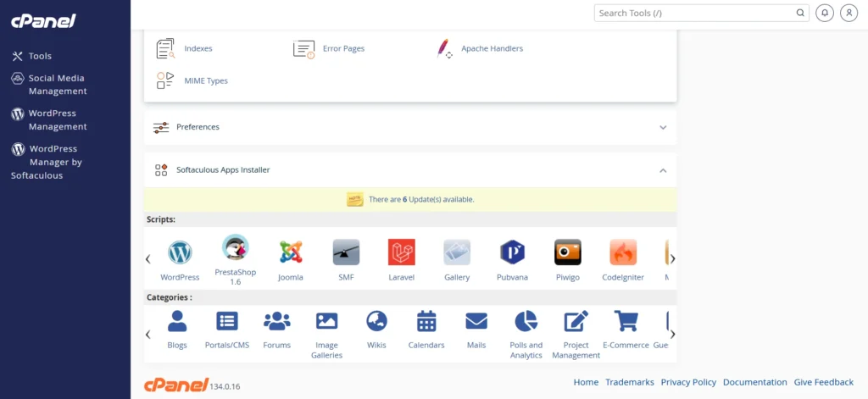868x399 pixels.
Task: Browse the Portals/CMS category icon
Action: [x=227, y=321]
